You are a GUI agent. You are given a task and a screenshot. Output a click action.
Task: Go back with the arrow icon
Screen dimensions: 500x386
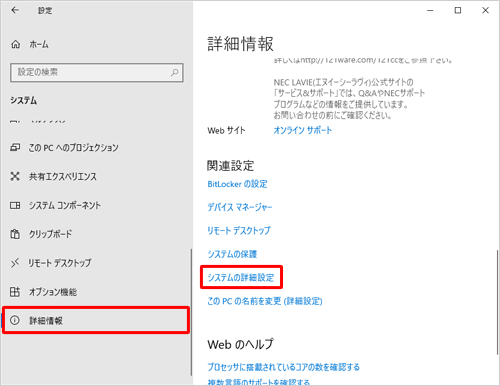pos(15,10)
